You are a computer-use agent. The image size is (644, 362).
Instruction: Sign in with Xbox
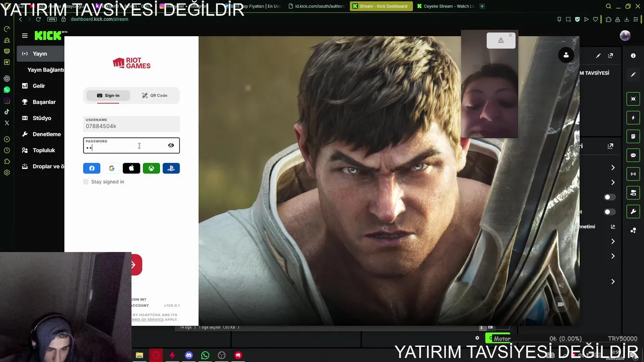(x=151, y=168)
